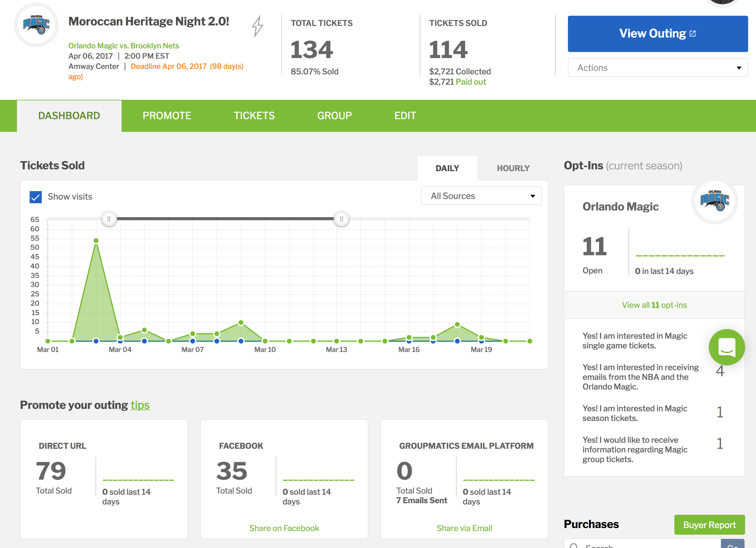
Task: Click the left date range slider handle
Action: (x=109, y=219)
